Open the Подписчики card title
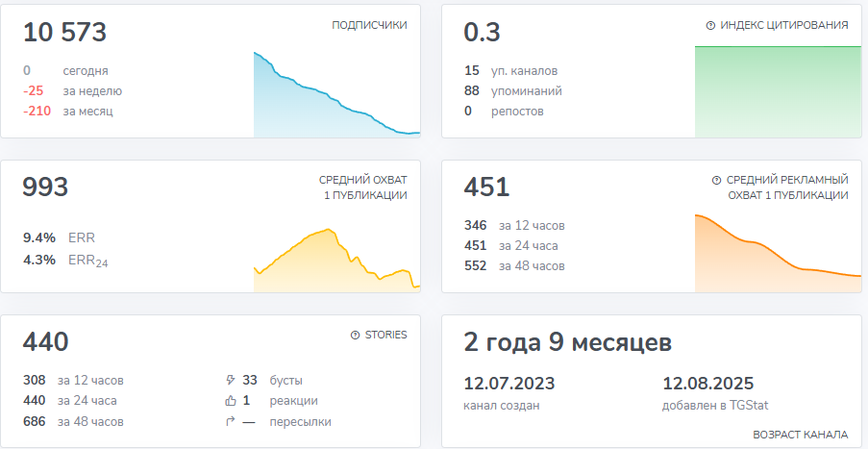The width and height of the screenshot is (868, 449). click(369, 26)
